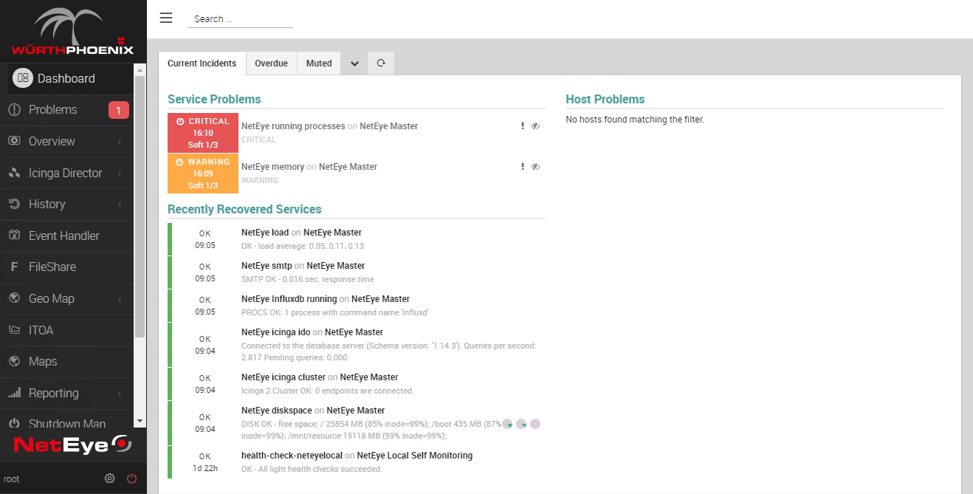The height and width of the screenshot is (494, 973).
Task: Open health-check-neteyelocal service link
Action: [x=292, y=456]
